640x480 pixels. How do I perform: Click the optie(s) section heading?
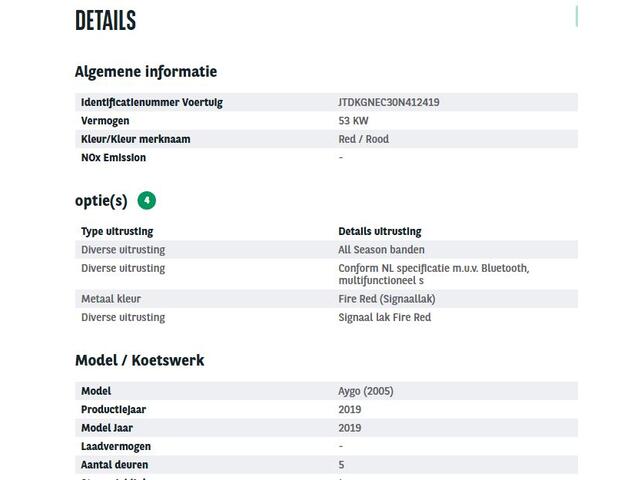101,201
